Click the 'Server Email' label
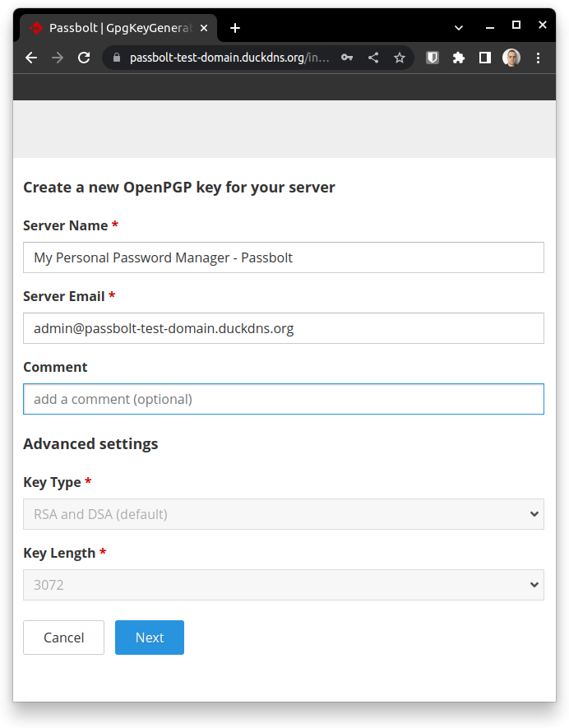This screenshot has width=569, height=728. (64, 296)
